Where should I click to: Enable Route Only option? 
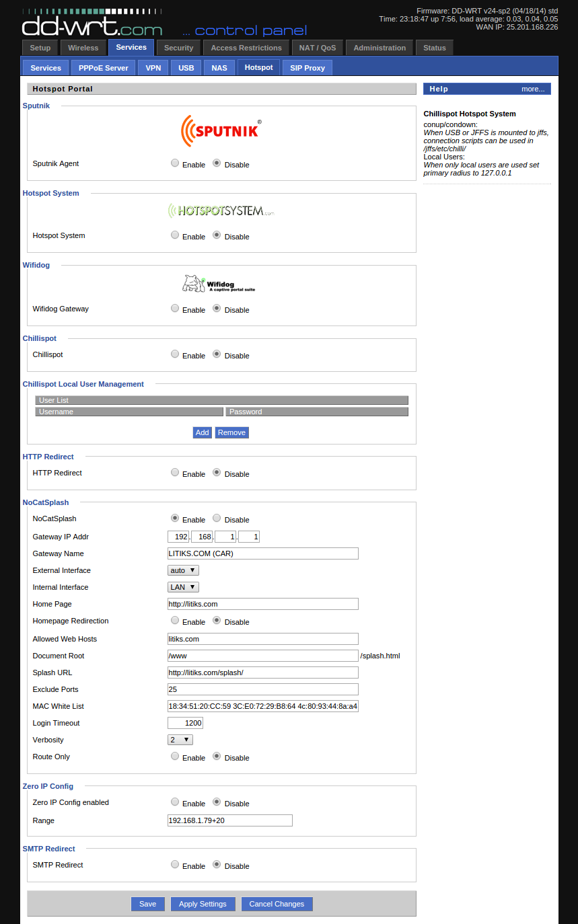(x=175, y=756)
